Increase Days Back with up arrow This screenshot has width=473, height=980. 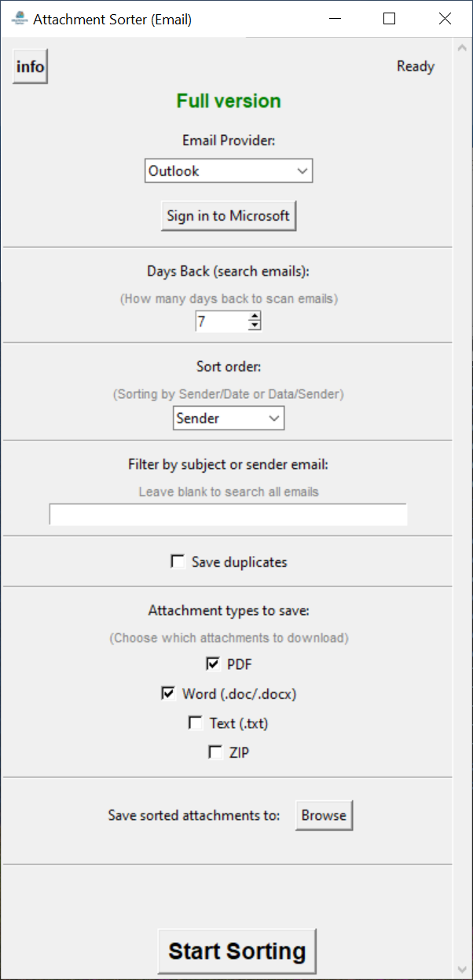[254, 316]
